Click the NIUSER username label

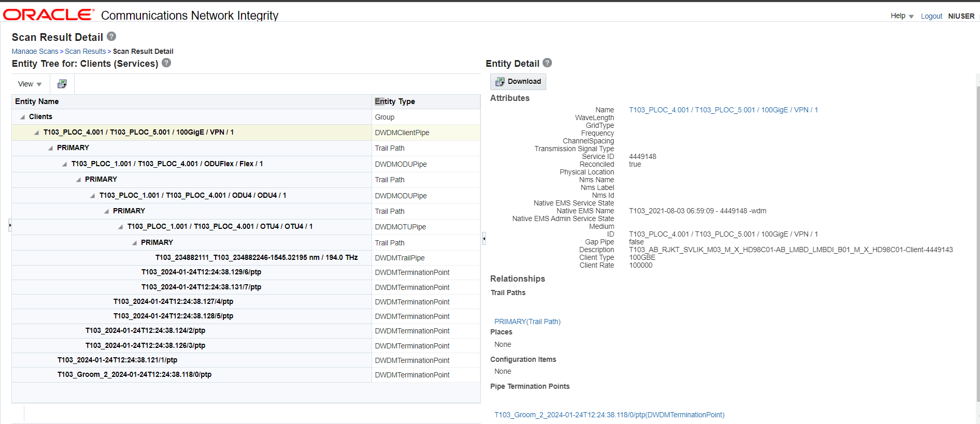(x=961, y=16)
